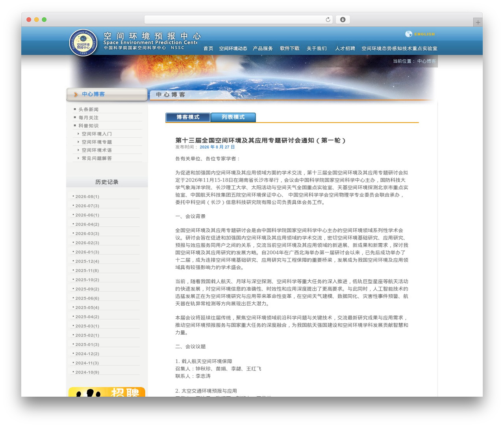Open the 关于我们 navigation item
The width and height of the screenshot is (504, 427).
click(x=317, y=48)
